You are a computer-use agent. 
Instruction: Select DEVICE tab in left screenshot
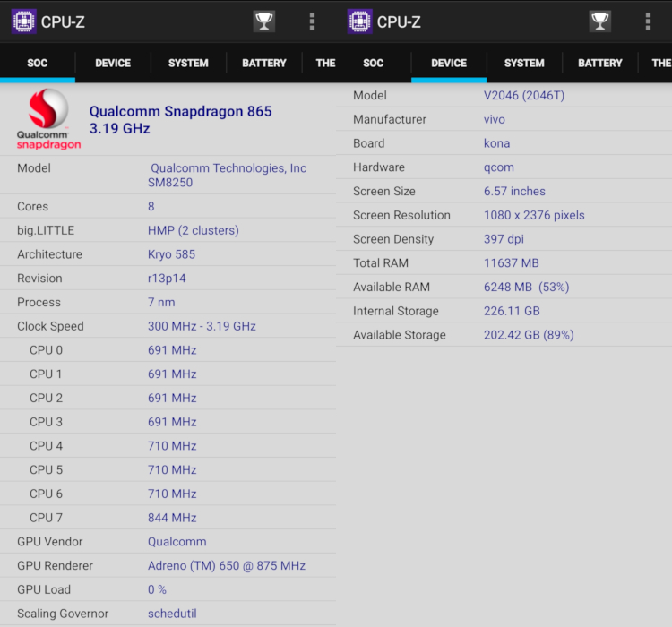point(113,64)
